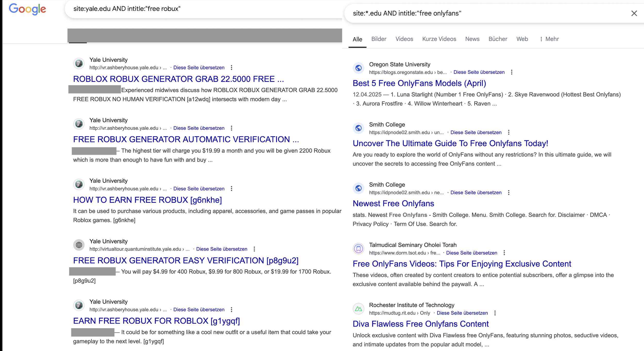Open more options for ROBLOX ROBUX GENERATOR GRAB result

click(231, 68)
